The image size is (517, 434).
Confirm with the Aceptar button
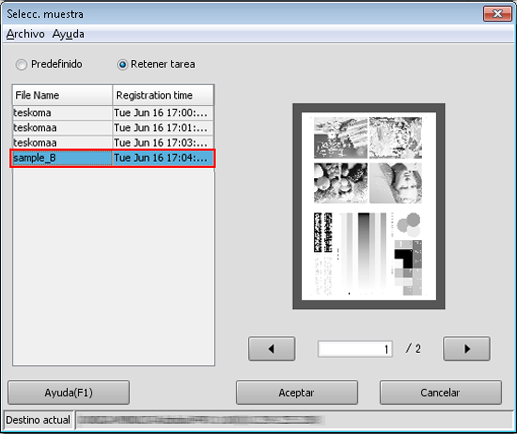tap(297, 393)
